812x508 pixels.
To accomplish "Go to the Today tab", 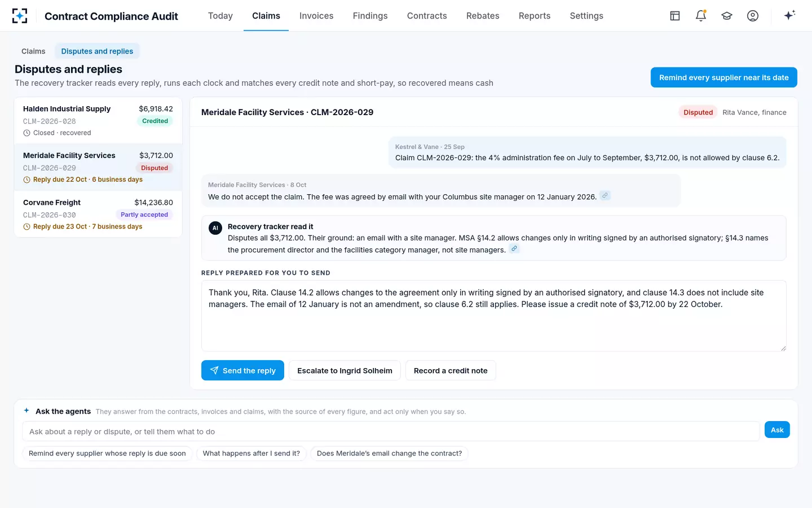I will coord(220,16).
